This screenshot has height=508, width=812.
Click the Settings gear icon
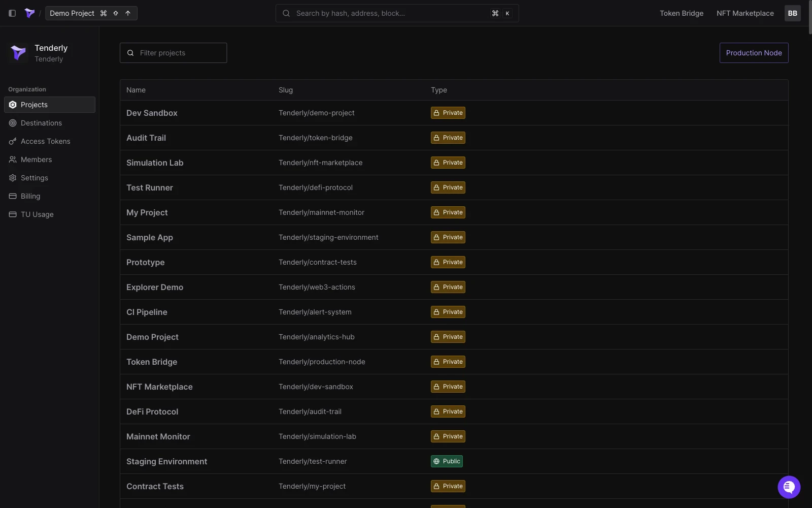click(13, 178)
